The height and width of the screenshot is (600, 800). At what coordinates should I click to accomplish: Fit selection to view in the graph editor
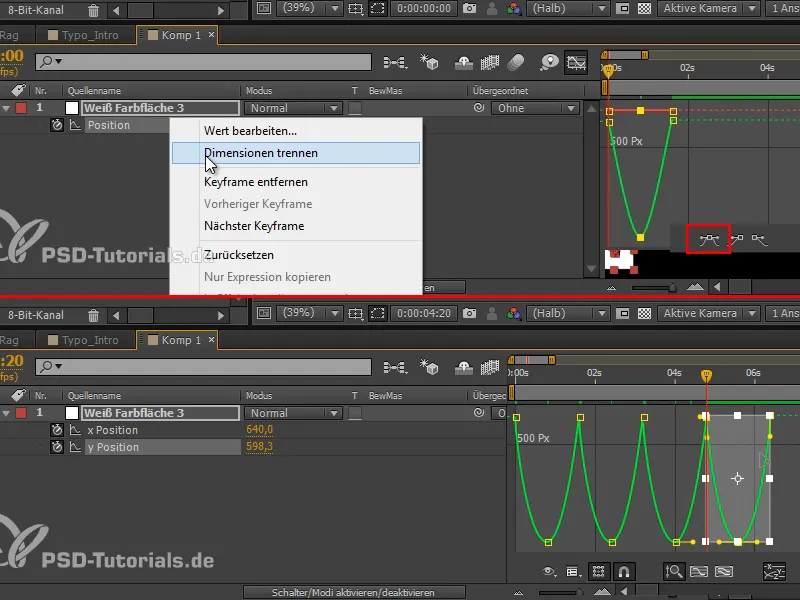tap(699, 571)
